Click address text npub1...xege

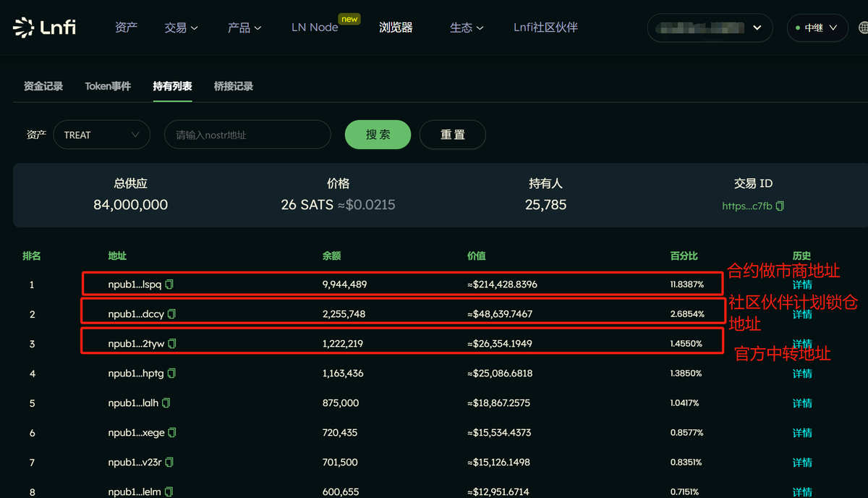pyautogui.click(x=137, y=433)
